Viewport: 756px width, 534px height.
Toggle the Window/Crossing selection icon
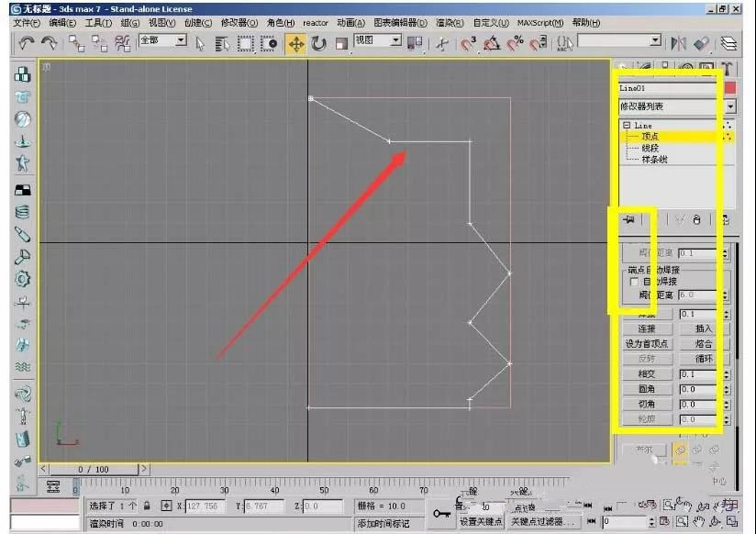(x=269, y=44)
